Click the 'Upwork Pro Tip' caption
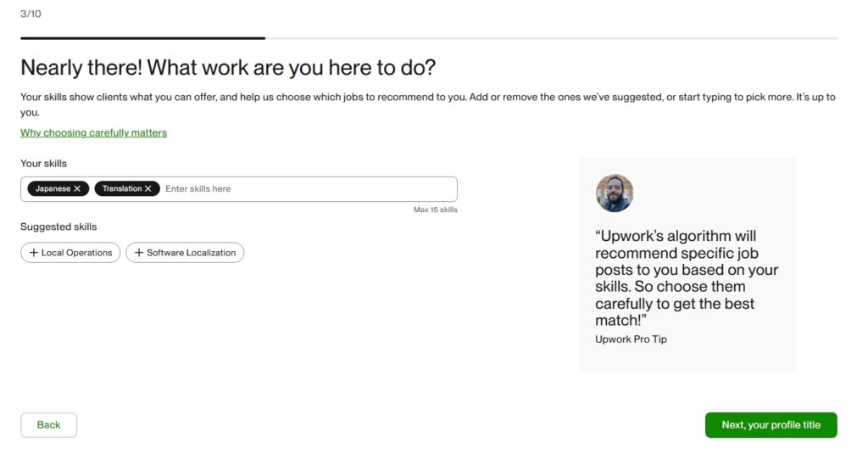 point(631,339)
